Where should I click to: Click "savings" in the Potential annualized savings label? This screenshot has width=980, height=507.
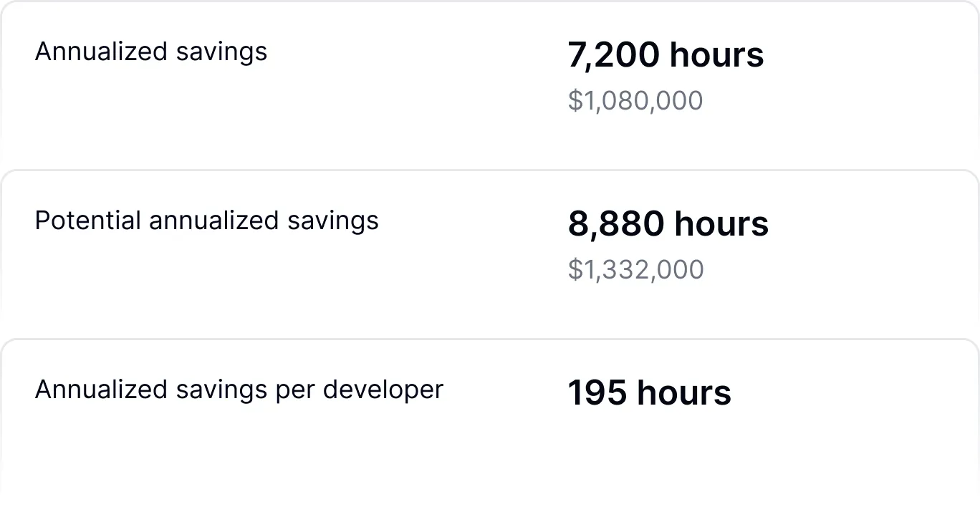(x=333, y=221)
